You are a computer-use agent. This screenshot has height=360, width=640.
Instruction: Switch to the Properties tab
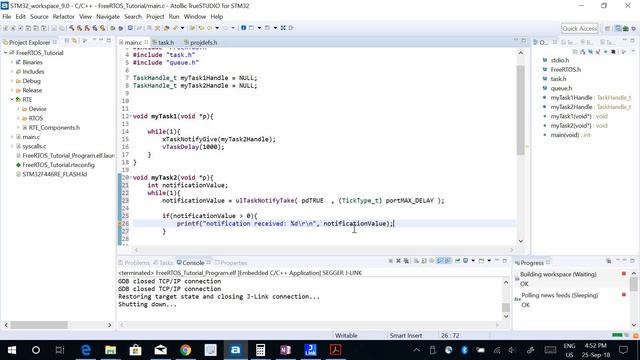coord(231,263)
